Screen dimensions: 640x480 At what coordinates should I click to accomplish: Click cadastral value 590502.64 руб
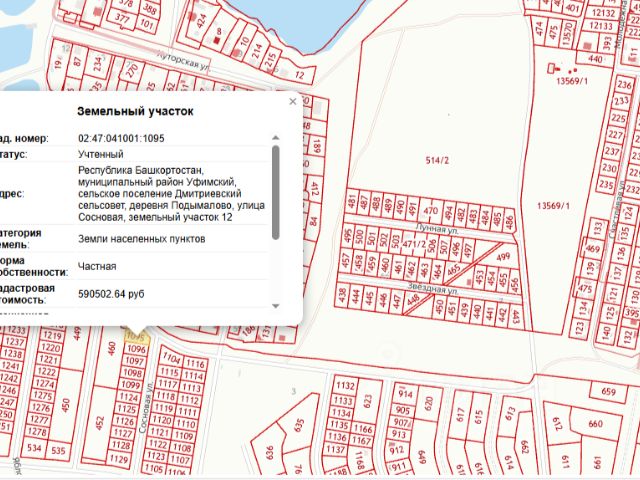111,294
